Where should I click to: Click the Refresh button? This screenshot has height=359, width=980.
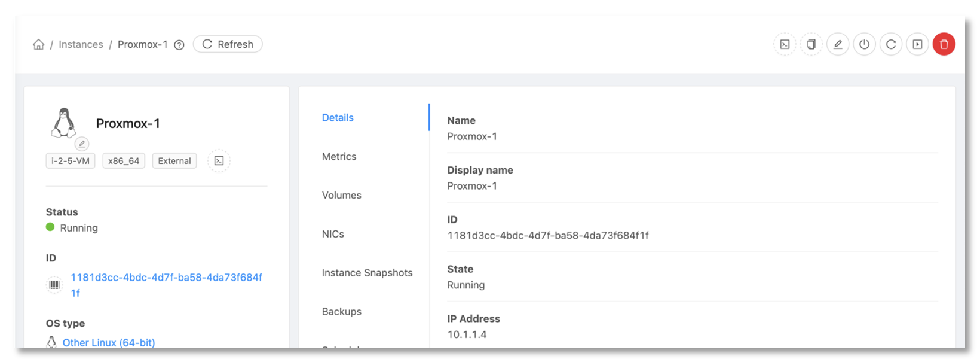[x=228, y=44]
